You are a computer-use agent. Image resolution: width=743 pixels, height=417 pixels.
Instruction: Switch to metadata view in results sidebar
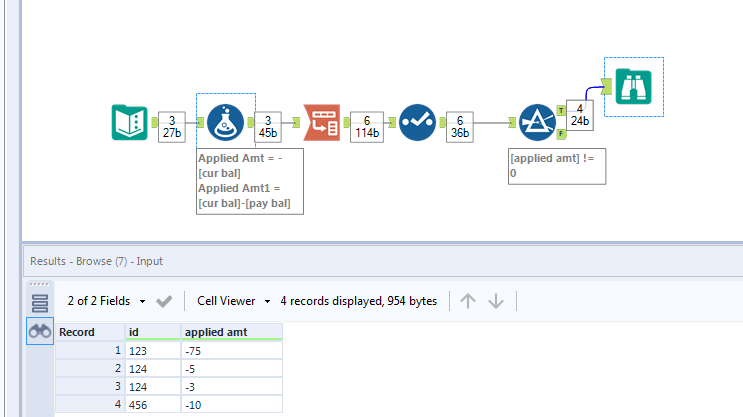tap(40, 303)
